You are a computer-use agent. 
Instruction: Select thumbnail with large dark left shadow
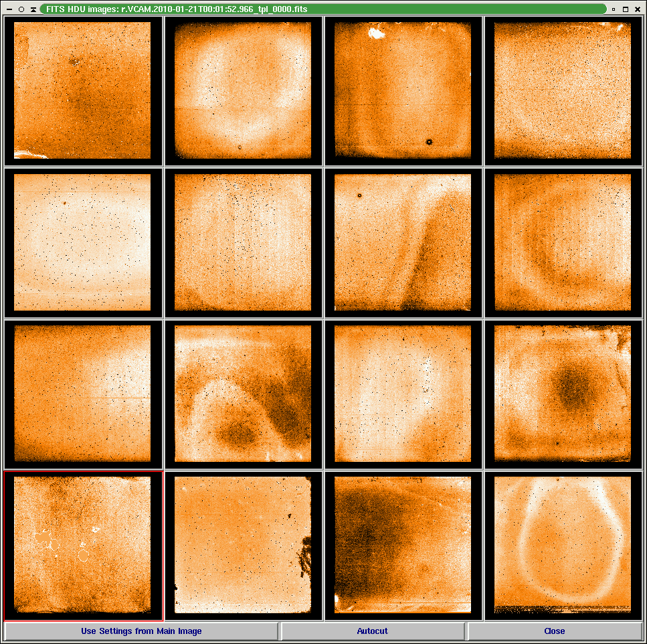pyautogui.click(x=403, y=546)
